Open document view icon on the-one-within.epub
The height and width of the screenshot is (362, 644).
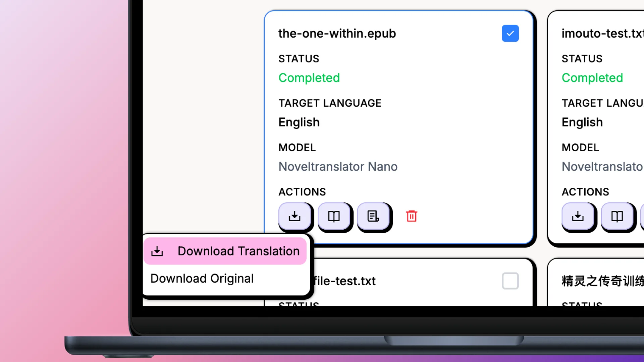373,216
